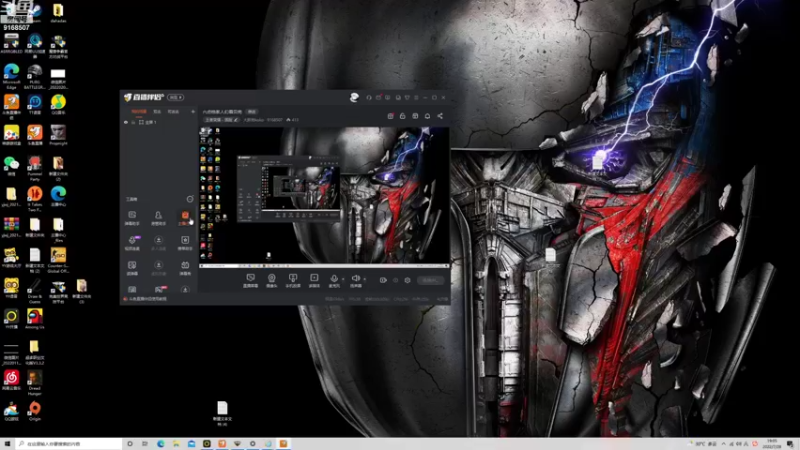The image size is (800, 450).
Task: Mute the speaker in the streaming toolbar
Action: point(356,278)
